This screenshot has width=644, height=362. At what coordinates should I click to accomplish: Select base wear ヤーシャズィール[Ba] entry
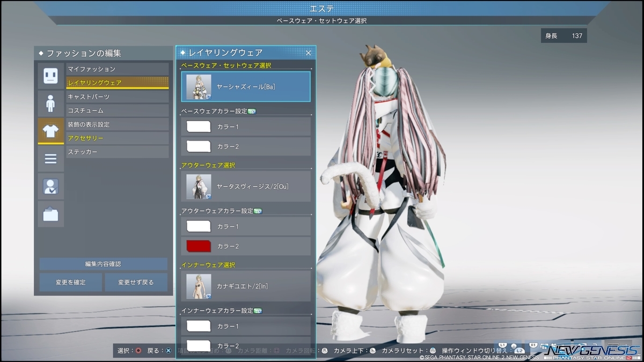[246, 86]
